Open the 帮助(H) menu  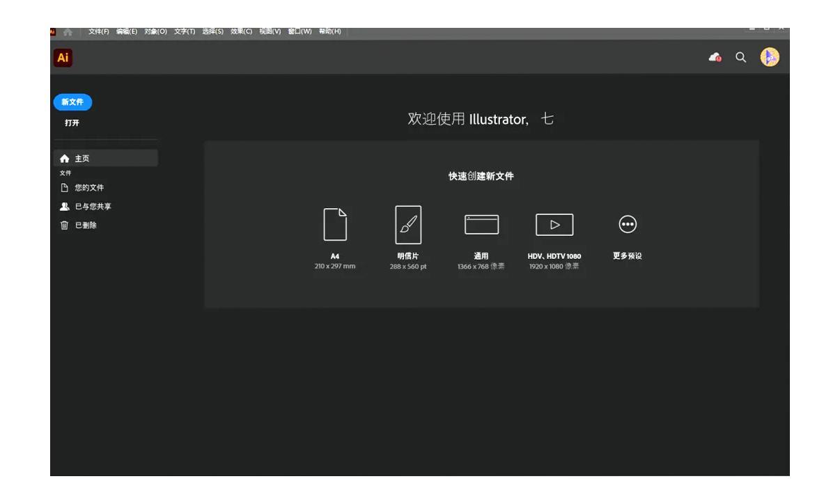(x=330, y=31)
